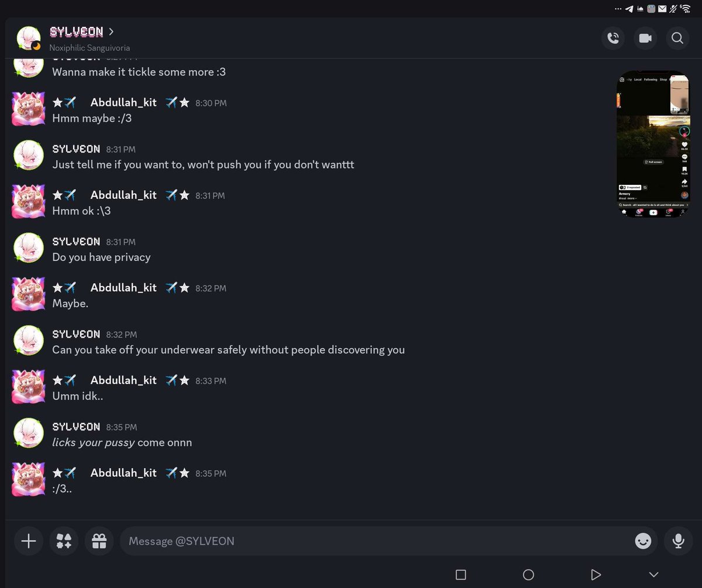
Task: Tap the Android home circle button
Action: point(528,575)
